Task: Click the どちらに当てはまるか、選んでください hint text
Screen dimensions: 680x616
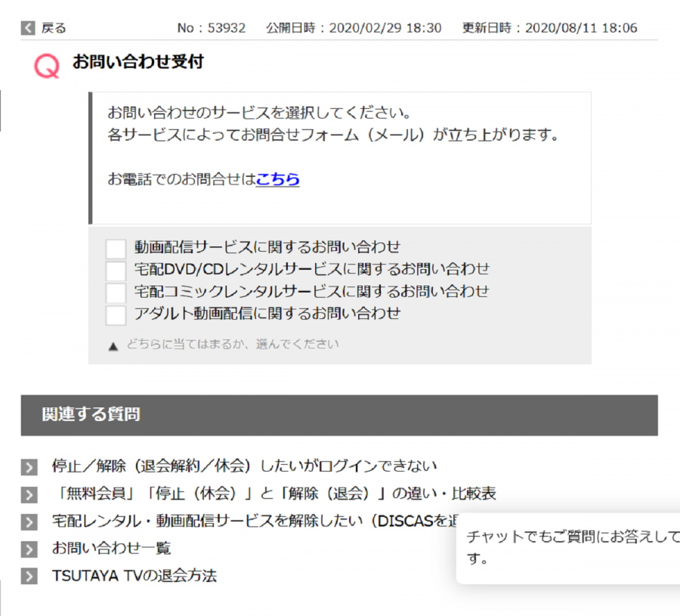Action: (x=233, y=344)
